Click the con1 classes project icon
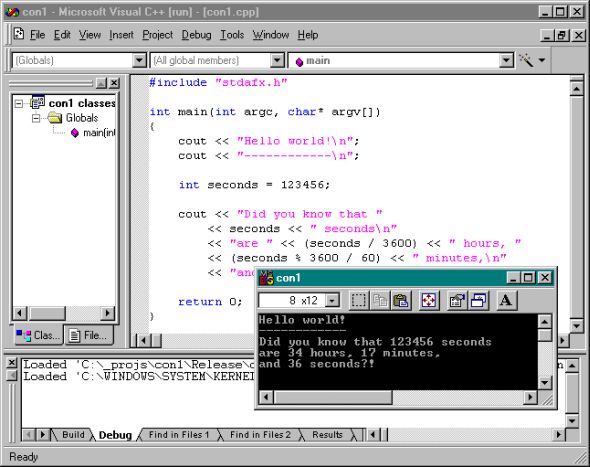The height and width of the screenshot is (467, 590). [38, 102]
